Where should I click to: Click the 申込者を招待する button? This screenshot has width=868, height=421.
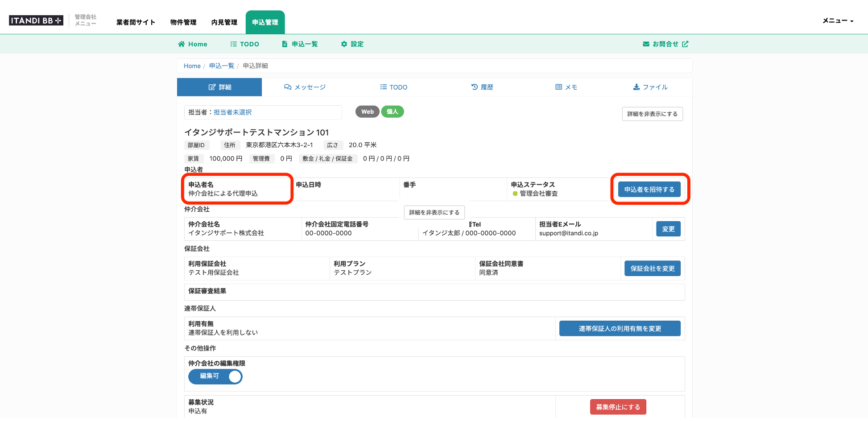pos(649,190)
